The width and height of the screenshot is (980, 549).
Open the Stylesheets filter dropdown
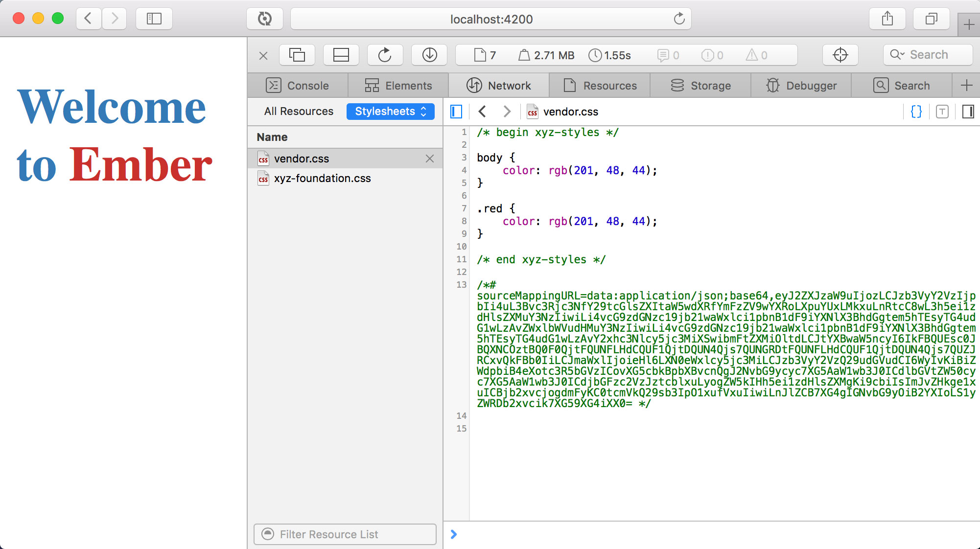390,111
